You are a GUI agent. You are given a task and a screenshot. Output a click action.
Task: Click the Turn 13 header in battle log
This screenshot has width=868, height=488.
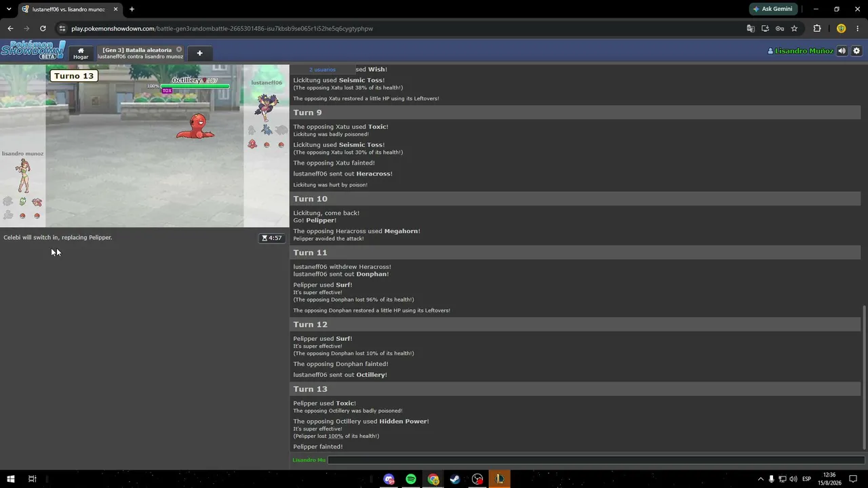point(575,389)
